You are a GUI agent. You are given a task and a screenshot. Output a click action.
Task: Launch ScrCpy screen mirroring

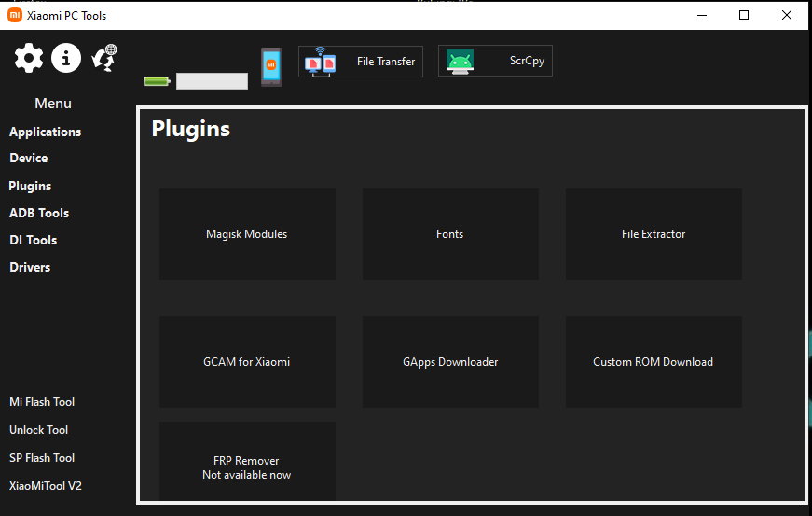point(495,61)
